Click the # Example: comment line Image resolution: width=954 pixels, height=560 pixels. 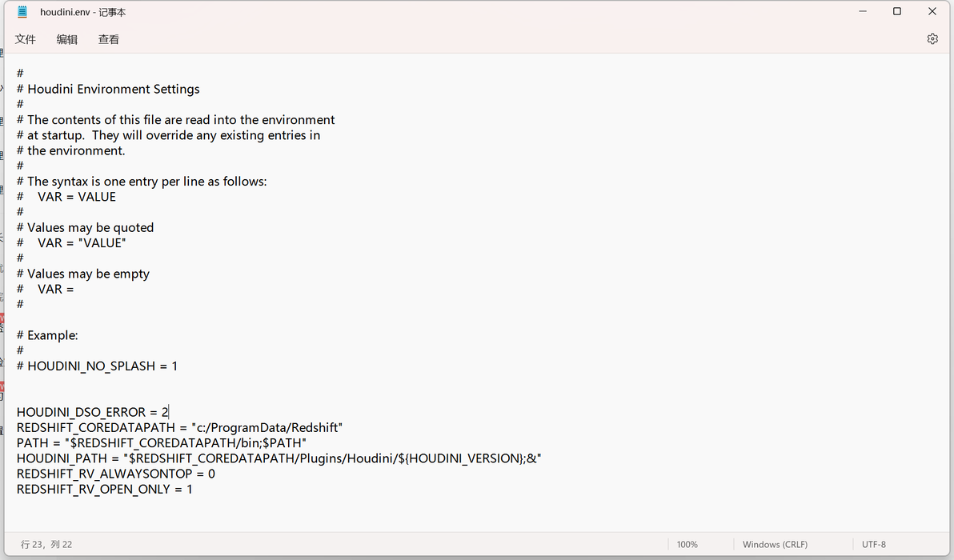tap(47, 335)
